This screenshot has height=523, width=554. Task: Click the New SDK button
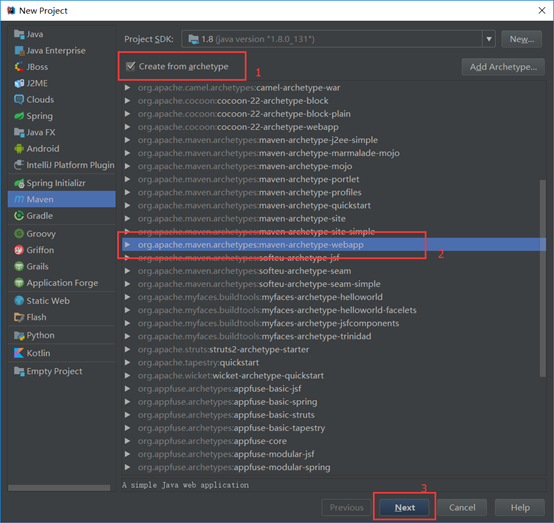click(x=521, y=39)
